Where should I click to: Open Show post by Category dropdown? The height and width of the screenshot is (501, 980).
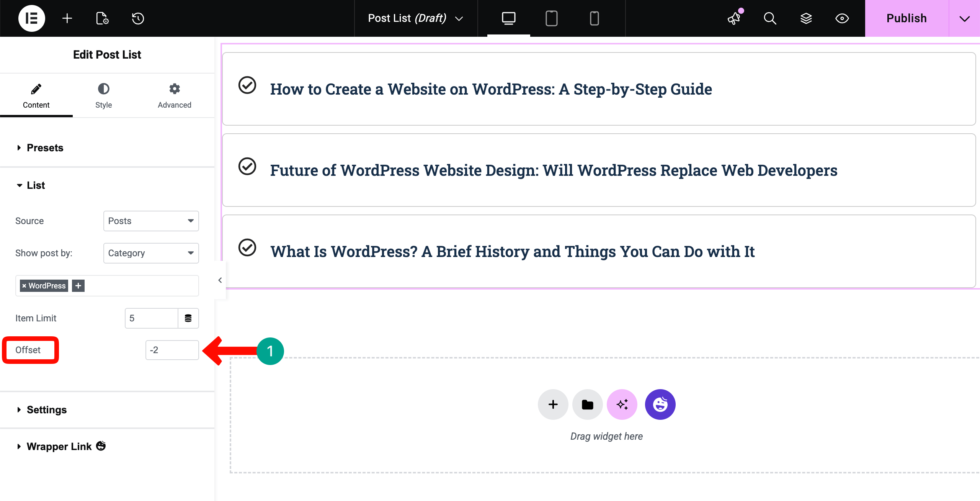coord(151,253)
